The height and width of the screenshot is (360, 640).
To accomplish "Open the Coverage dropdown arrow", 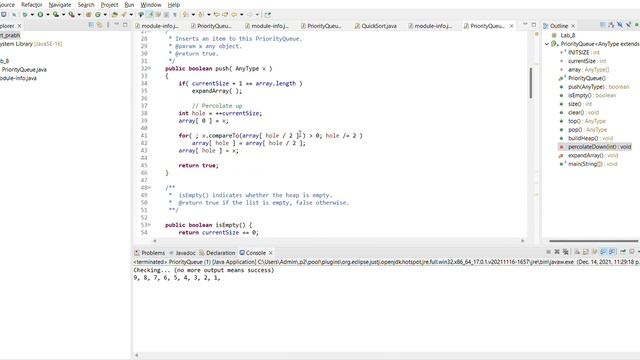I will pos(63,14).
